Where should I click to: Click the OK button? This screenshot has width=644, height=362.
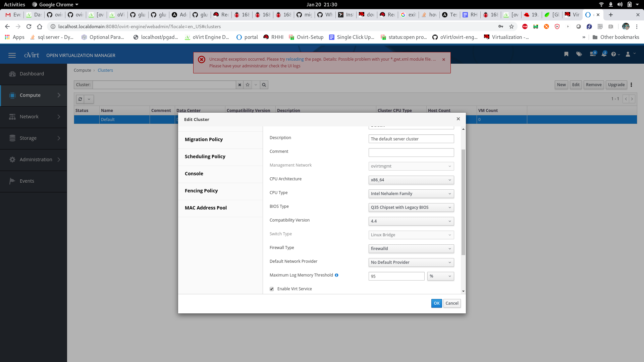click(x=436, y=303)
